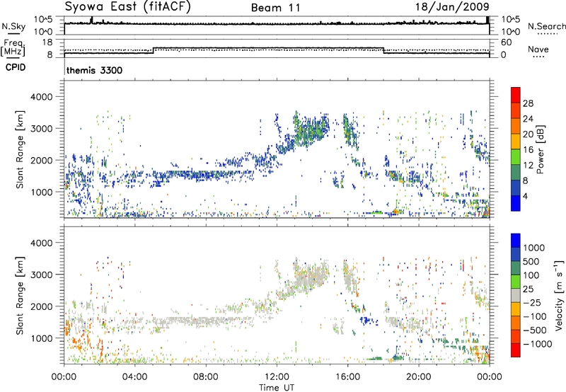Select the "Beam 11" header label
Screen dimensions: 566x392
click(x=276, y=8)
